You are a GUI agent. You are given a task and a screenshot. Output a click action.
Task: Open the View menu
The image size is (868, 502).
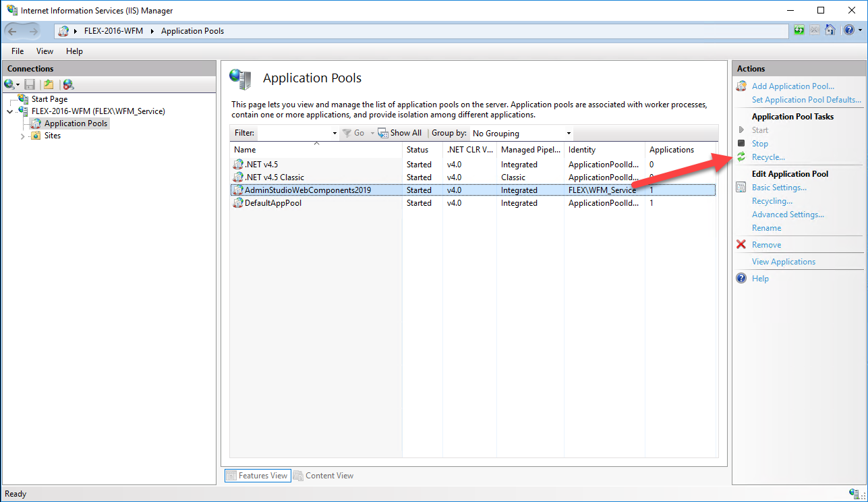pos(45,51)
